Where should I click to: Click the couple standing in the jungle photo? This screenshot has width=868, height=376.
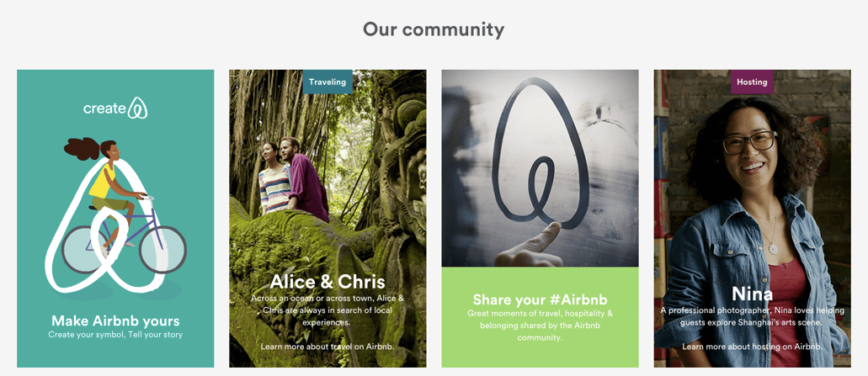point(293,179)
